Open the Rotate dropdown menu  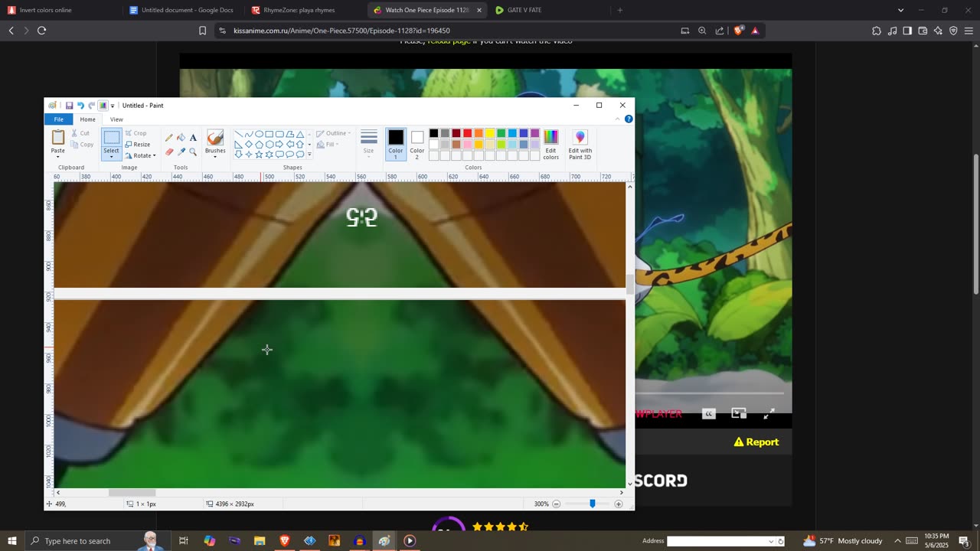tap(141, 155)
